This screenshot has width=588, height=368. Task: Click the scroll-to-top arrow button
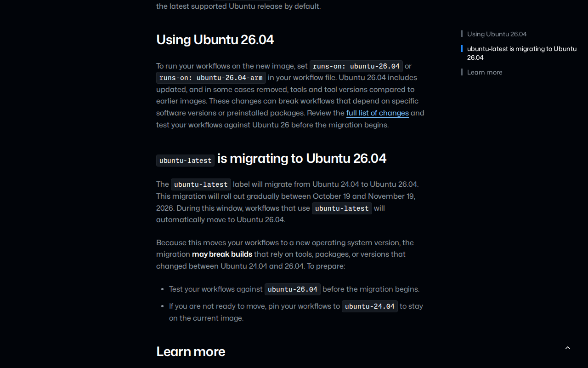coord(568,348)
